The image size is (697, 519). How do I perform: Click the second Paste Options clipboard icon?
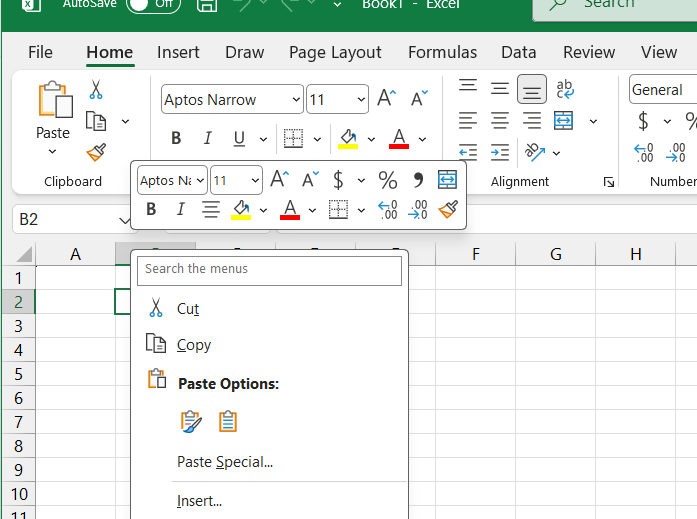[228, 421]
